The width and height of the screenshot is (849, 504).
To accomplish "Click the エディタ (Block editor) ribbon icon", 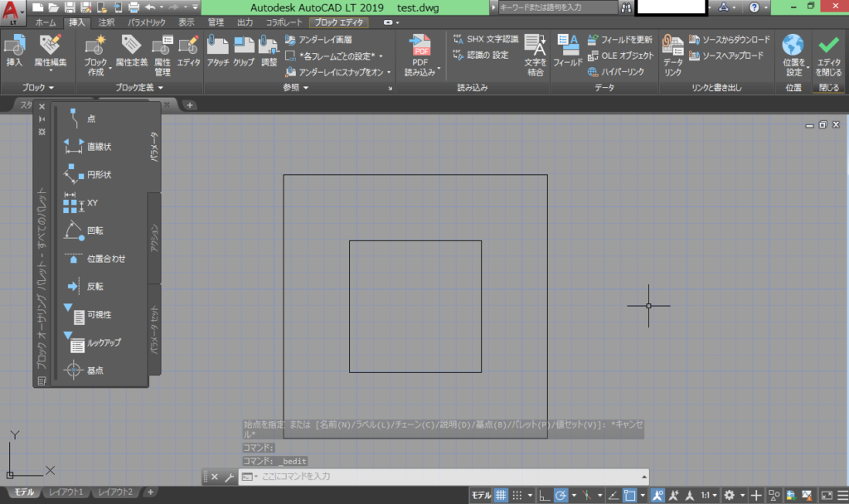I will pyautogui.click(x=188, y=45).
